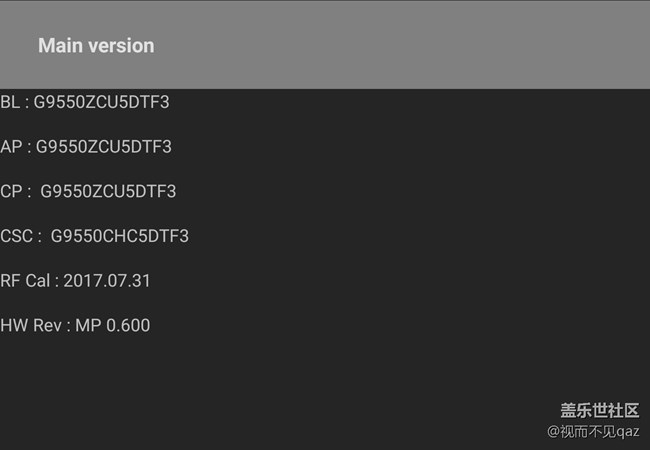Click the blank header area left of title
This screenshot has width=650, height=450.
point(18,45)
